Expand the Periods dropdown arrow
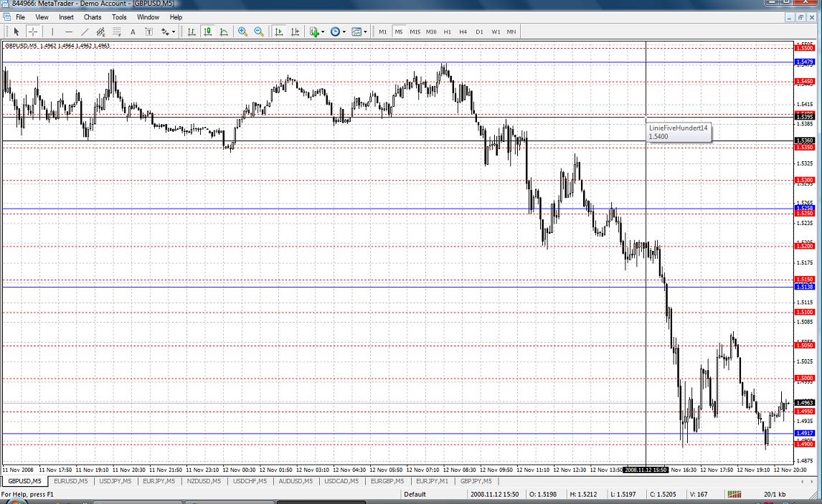Image resolution: width=822 pixels, height=504 pixels. pyautogui.click(x=344, y=32)
